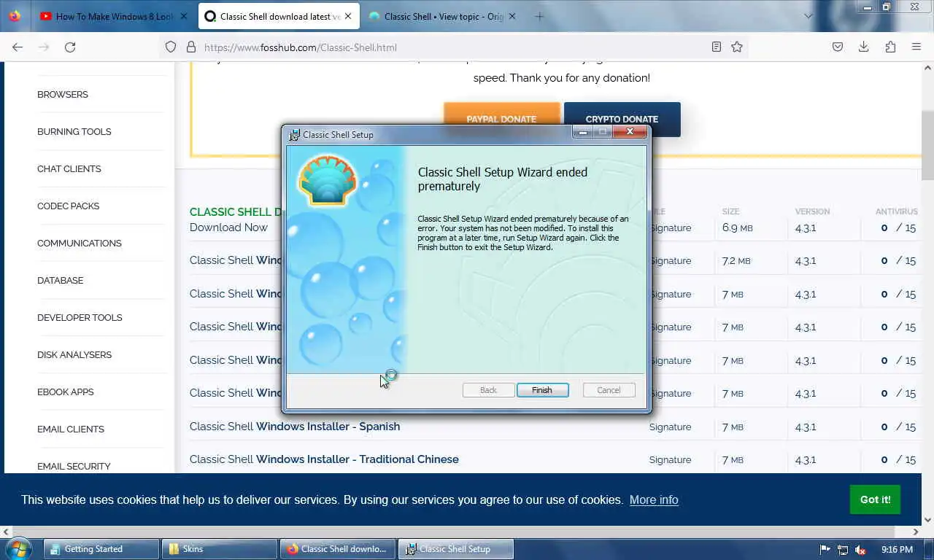Click horizontal scrollbar right arrow
This screenshot has height=560, width=934.
[x=916, y=532]
